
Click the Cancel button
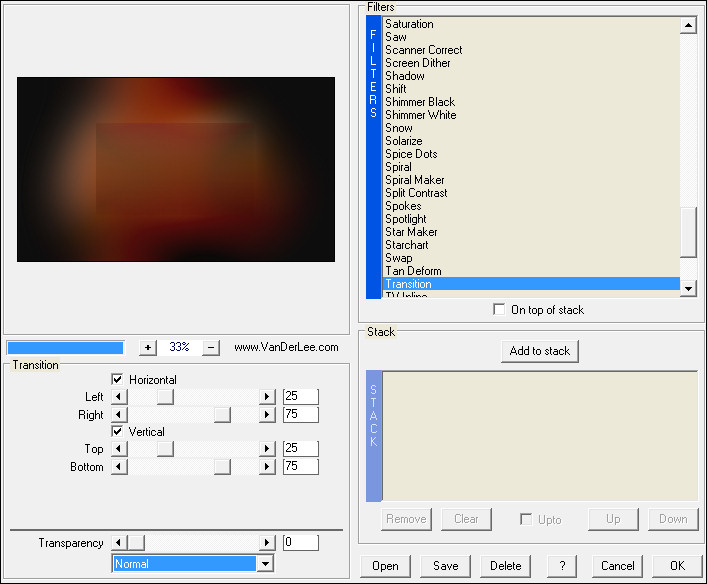(x=617, y=566)
